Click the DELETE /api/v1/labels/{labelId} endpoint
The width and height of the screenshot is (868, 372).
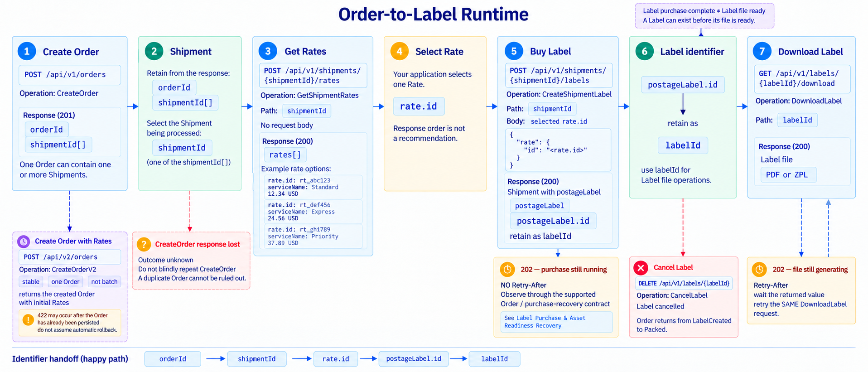pos(684,283)
